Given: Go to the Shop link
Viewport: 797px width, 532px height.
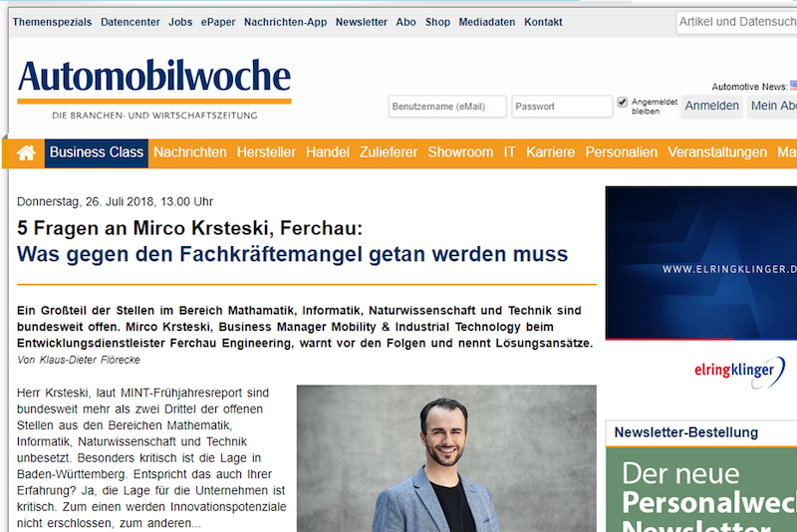Looking at the screenshot, I should (x=437, y=22).
